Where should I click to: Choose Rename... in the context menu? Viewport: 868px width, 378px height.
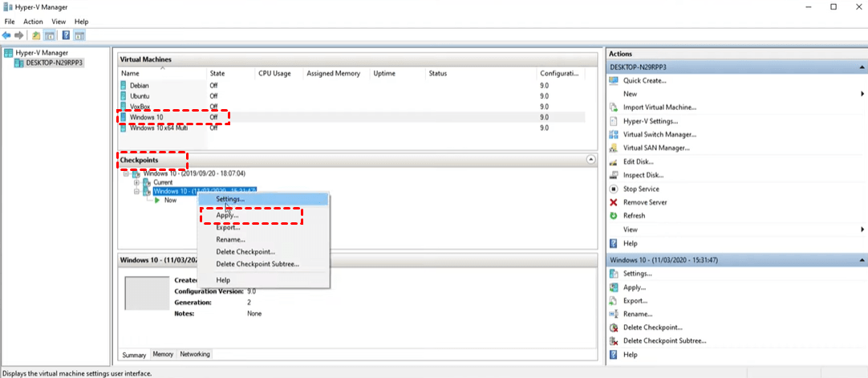(x=263, y=240)
